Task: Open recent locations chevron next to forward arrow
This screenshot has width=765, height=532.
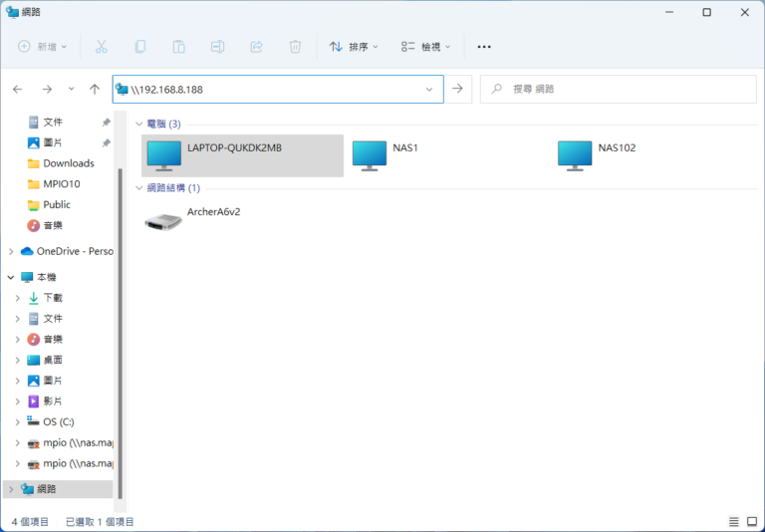Action: 72,89
